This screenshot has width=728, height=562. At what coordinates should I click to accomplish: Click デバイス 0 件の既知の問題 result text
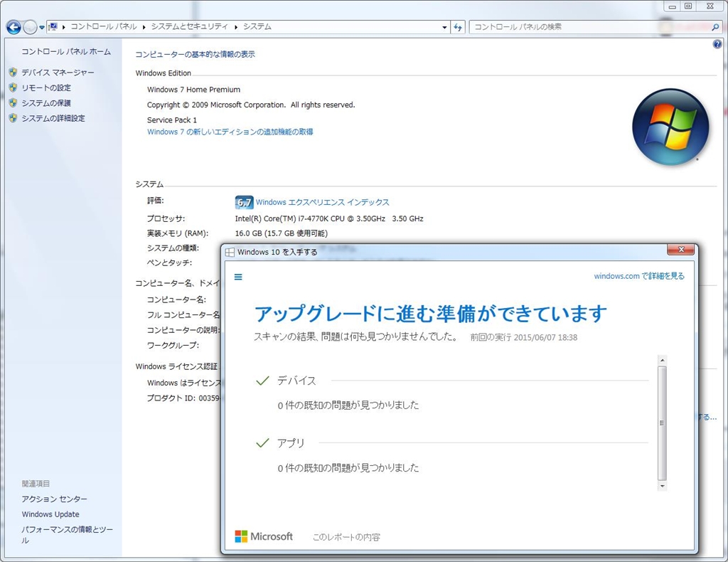click(x=348, y=405)
